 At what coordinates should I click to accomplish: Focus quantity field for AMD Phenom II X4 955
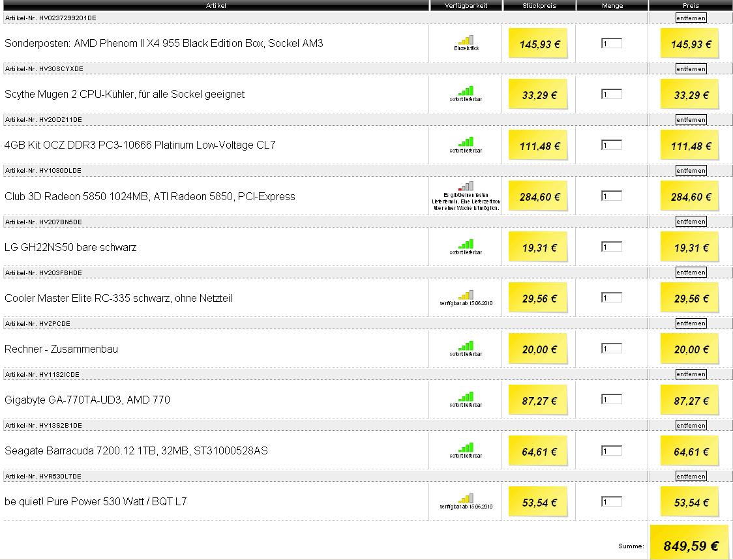612,44
